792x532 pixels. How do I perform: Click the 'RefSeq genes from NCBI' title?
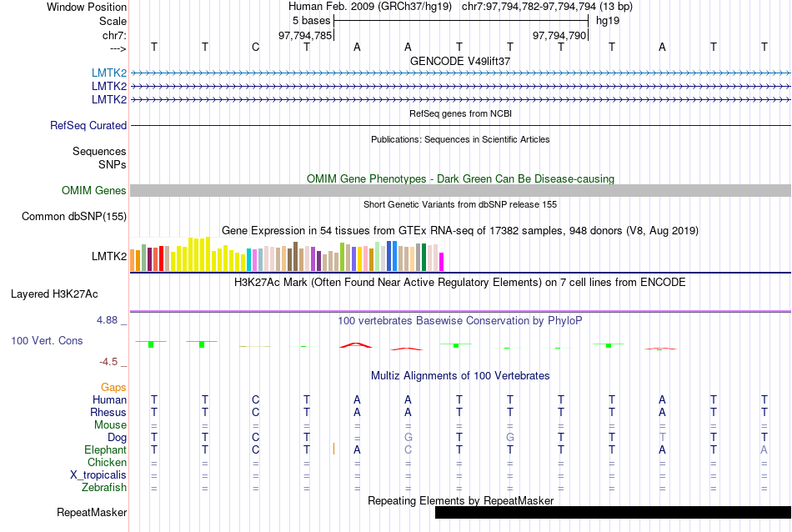coord(460,113)
